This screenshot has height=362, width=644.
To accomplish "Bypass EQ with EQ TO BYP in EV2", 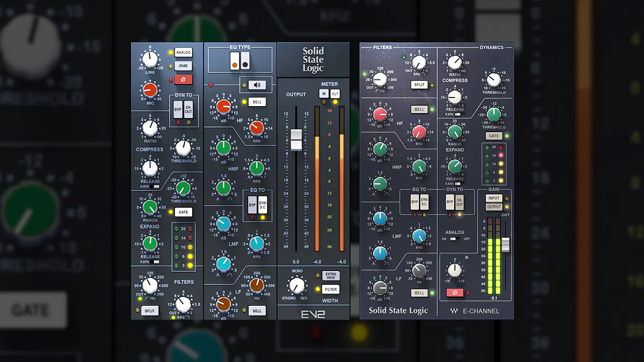I will pyautogui.click(x=252, y=204).
